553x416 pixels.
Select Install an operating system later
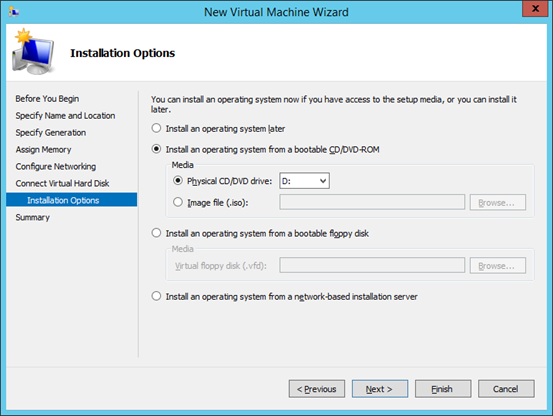pos(156,128)
